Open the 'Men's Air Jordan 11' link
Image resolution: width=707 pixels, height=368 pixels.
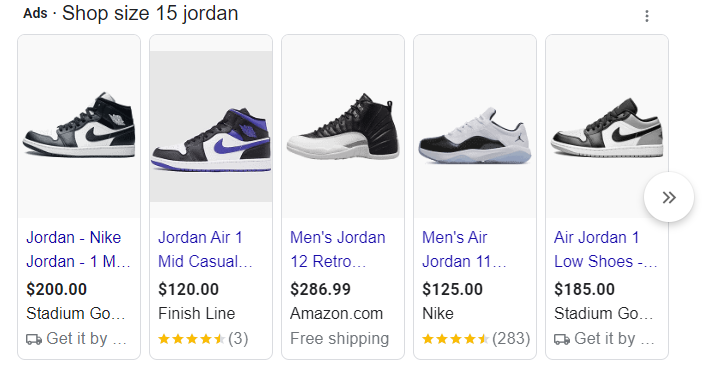[x=464, y=249]
